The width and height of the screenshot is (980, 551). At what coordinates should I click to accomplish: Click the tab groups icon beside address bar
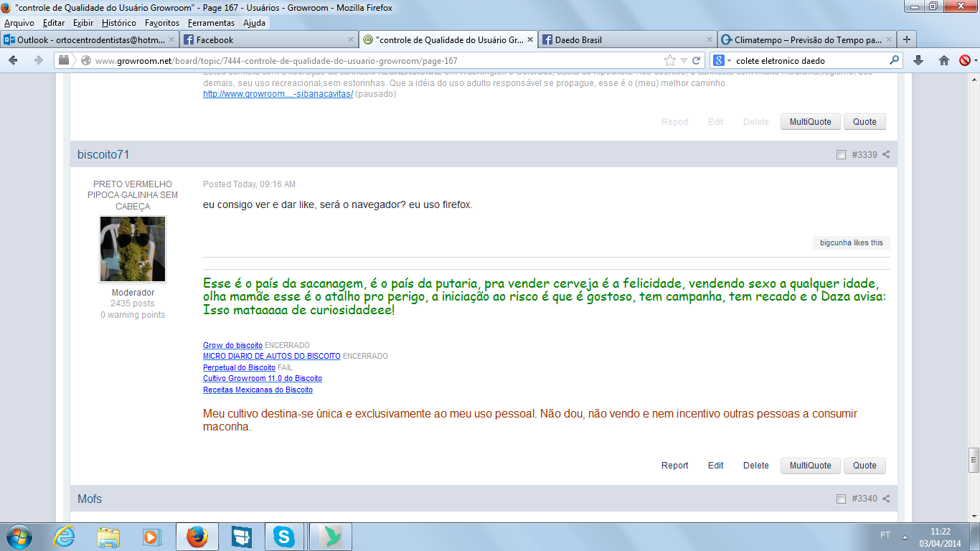click(x=65, y=61)
